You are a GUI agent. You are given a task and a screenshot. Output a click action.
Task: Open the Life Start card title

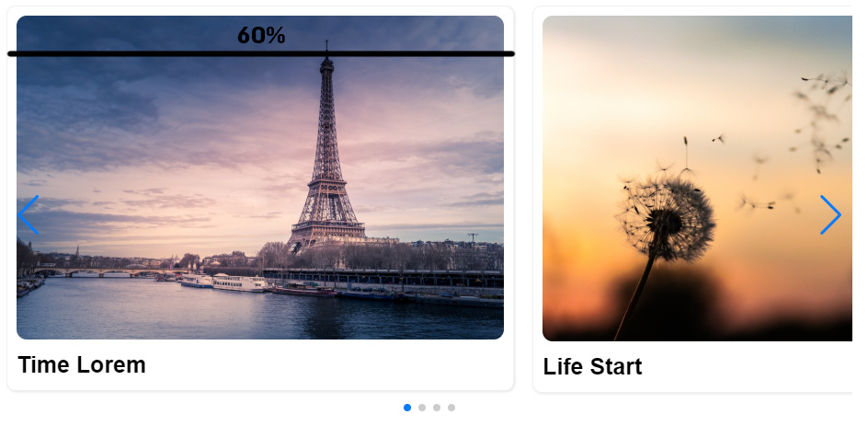[x=592, y=367]
